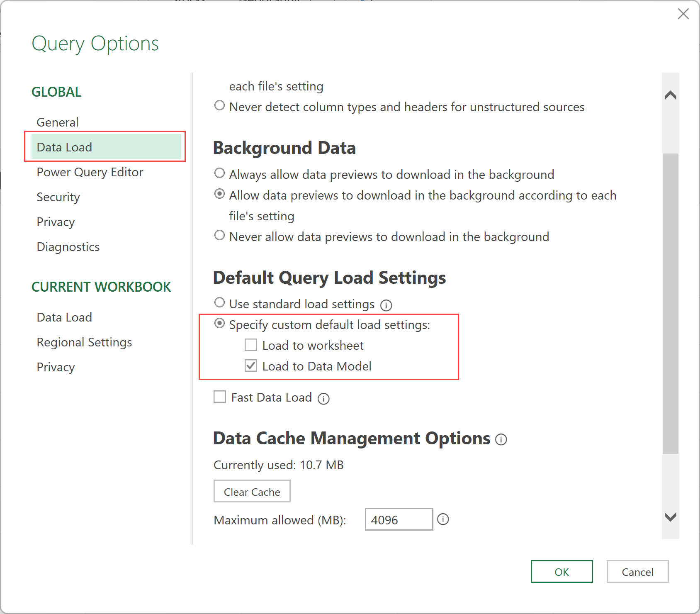Open the global Security settings
Viewport: 700px width, 614px height.
click(x=58, y=197)
